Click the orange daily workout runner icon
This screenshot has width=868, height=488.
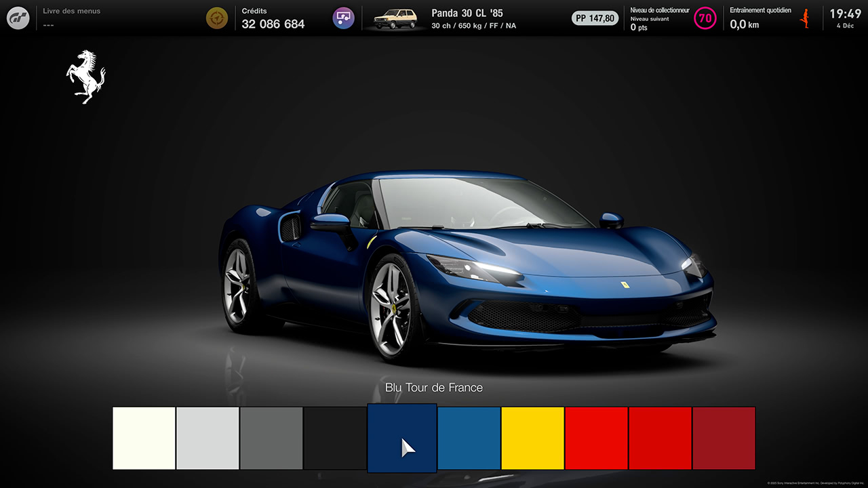coord(805,18)
